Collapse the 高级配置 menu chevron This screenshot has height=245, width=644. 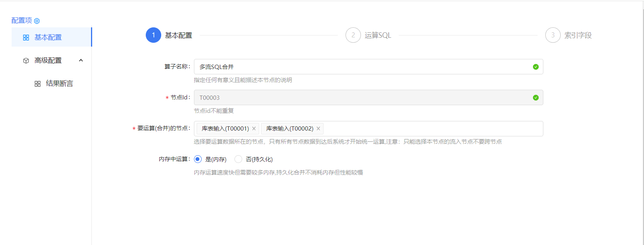[x=81, y=60]
